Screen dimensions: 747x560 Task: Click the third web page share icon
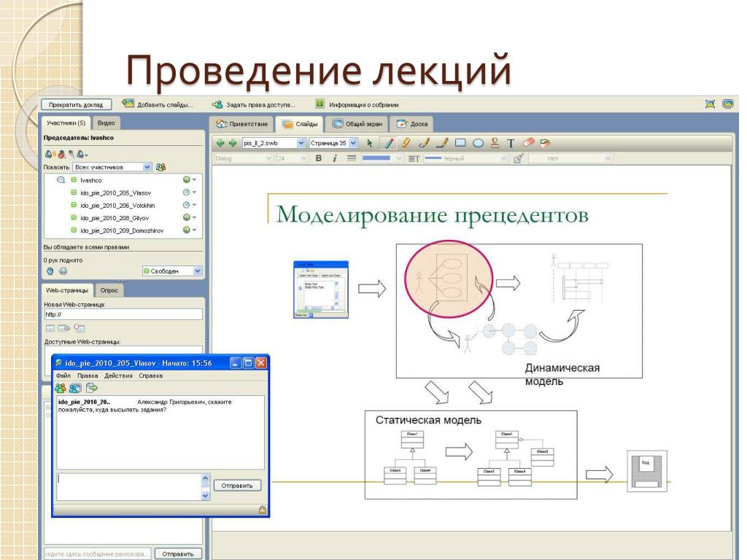[80, 329]
